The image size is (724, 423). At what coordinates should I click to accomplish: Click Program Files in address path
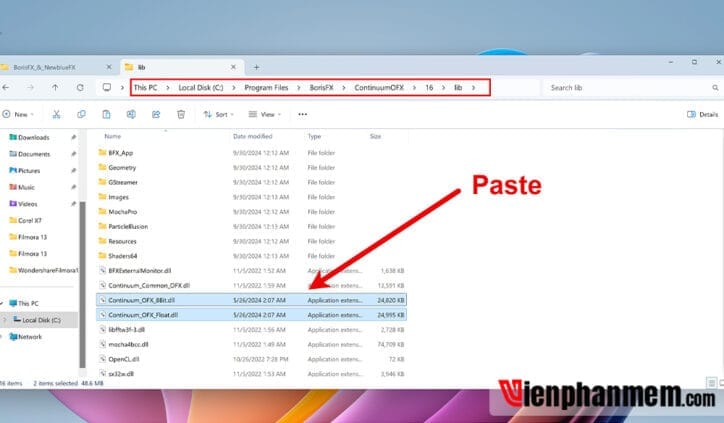coord(266,87)
